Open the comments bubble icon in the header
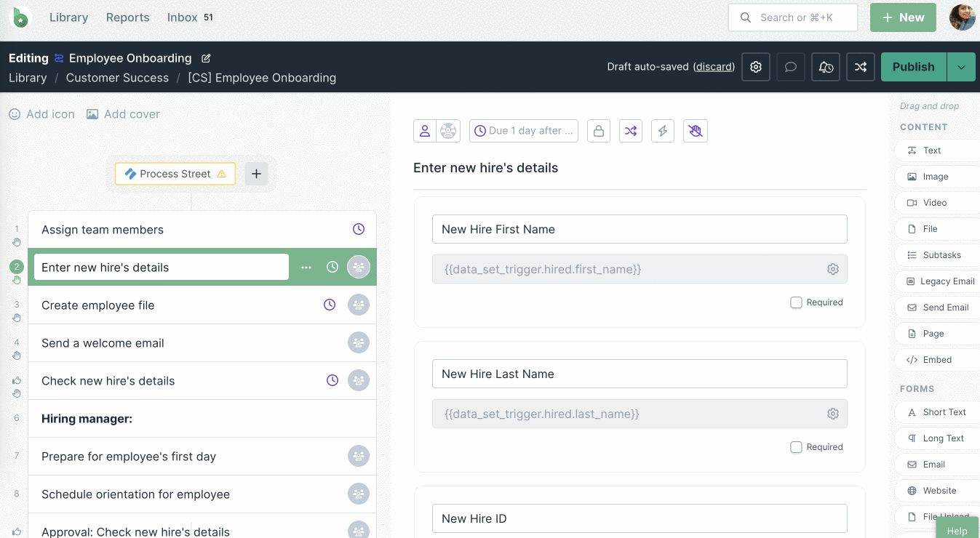 [790, 66]
